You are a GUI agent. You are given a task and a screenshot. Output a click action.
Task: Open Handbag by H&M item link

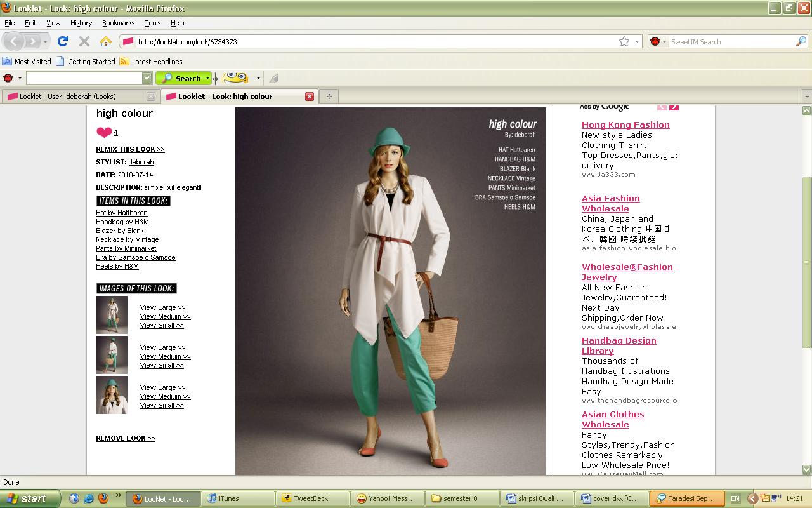coord(122,222)
